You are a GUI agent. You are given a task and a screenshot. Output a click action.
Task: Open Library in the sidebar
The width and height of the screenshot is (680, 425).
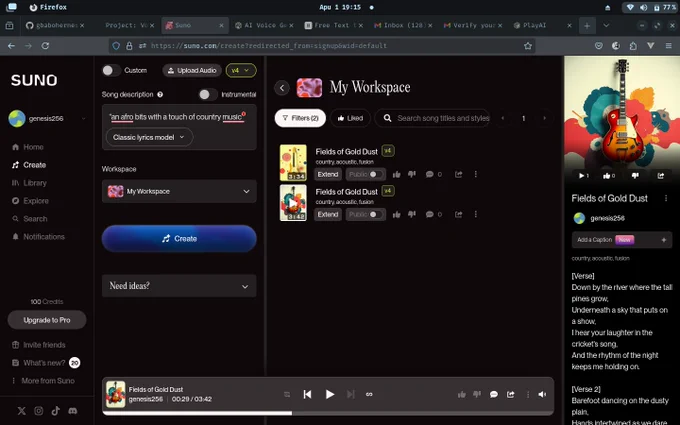[29, 183]
